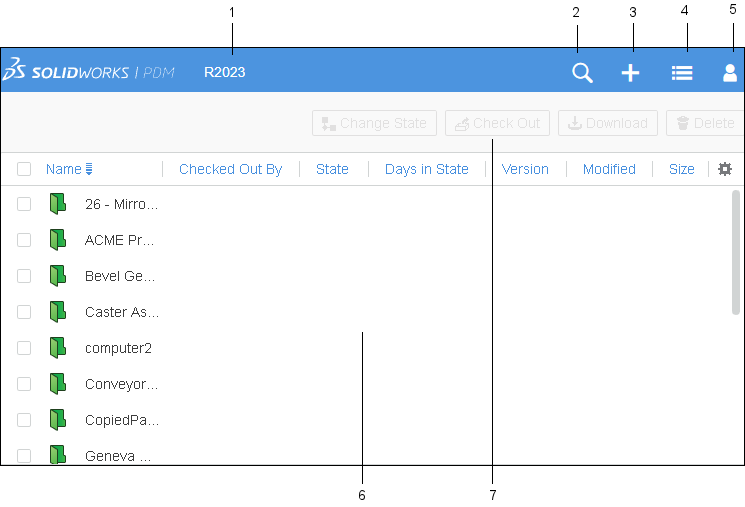Click the Version column header

tap(525, 169)
